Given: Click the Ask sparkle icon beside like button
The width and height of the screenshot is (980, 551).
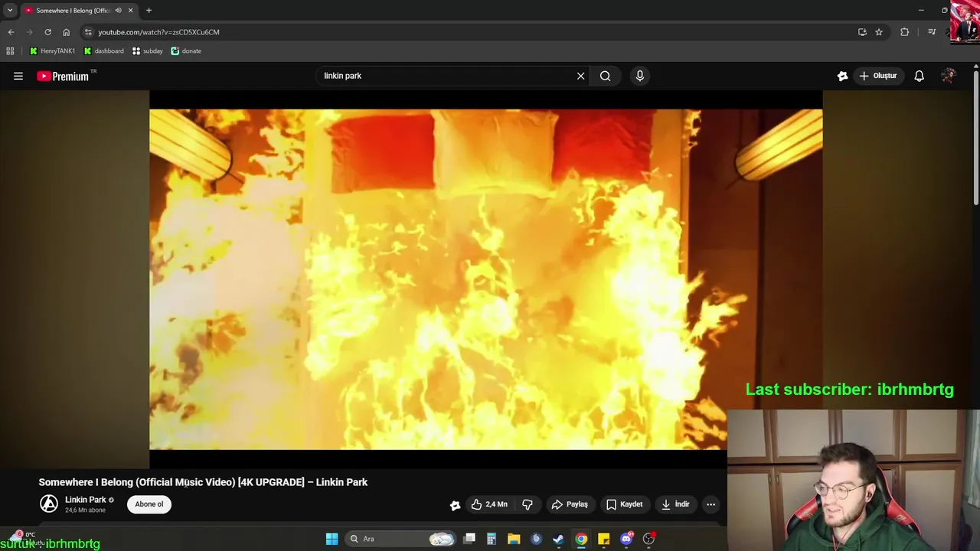Looking at the screenshot, I should 455,504.
